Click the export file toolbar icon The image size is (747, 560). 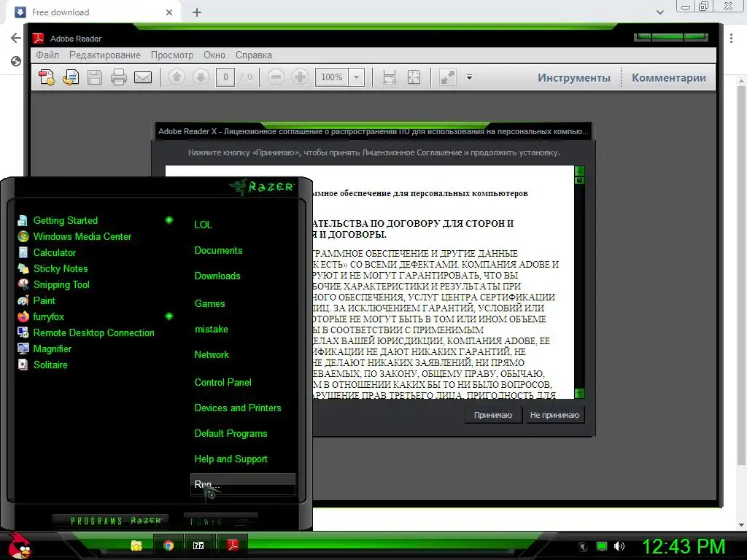click(x=71, y=77)
